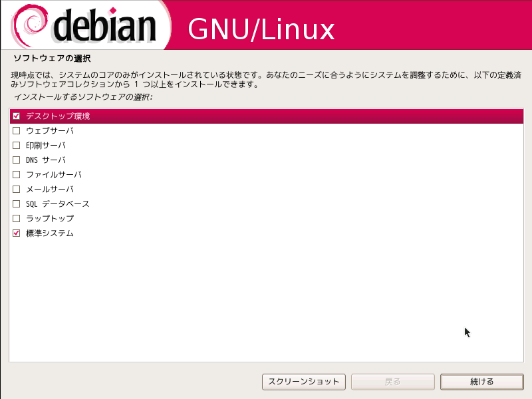Image resolution: width=532 pixels, height=399 pixels.
Task: Select the 標準システム row text
Action: pos(50,233)
